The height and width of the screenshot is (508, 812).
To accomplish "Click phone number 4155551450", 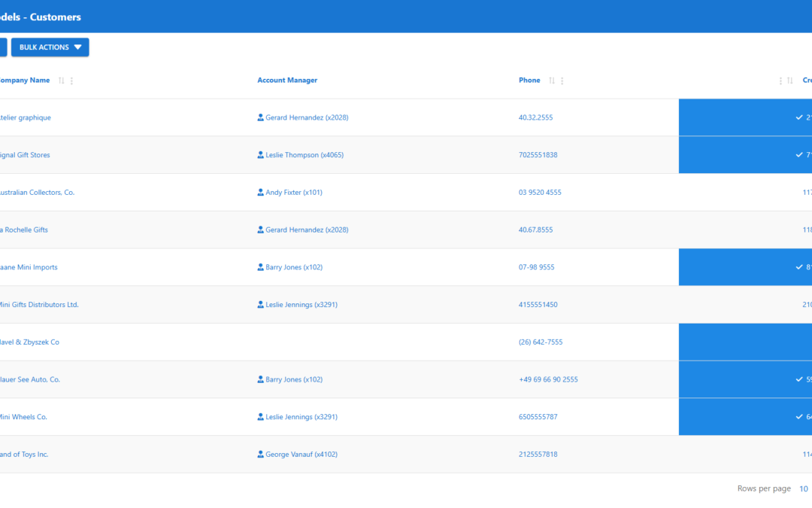I will (538, 304).
